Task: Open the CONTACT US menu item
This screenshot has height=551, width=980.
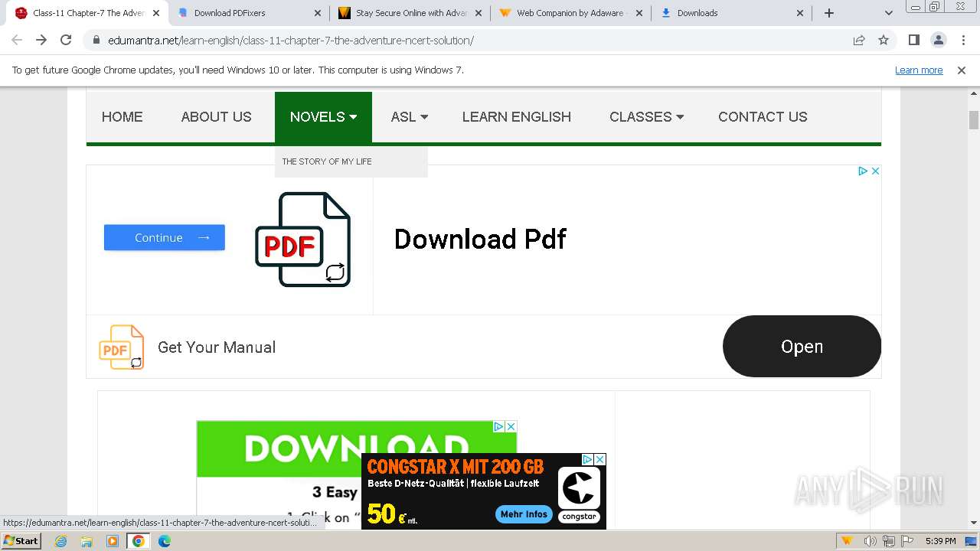Action: tap(763, 116)
